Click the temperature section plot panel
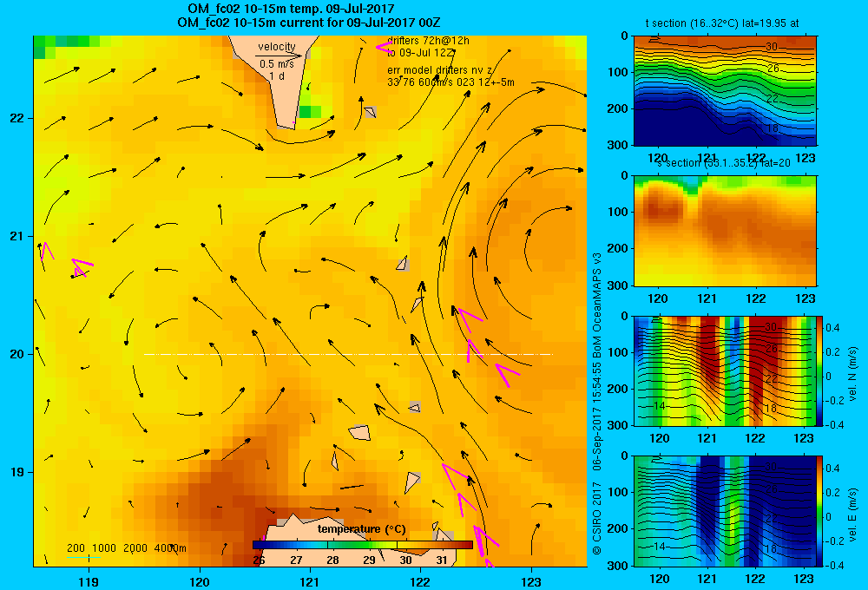This screenshot has width=868, height=590. coord(725,90)
